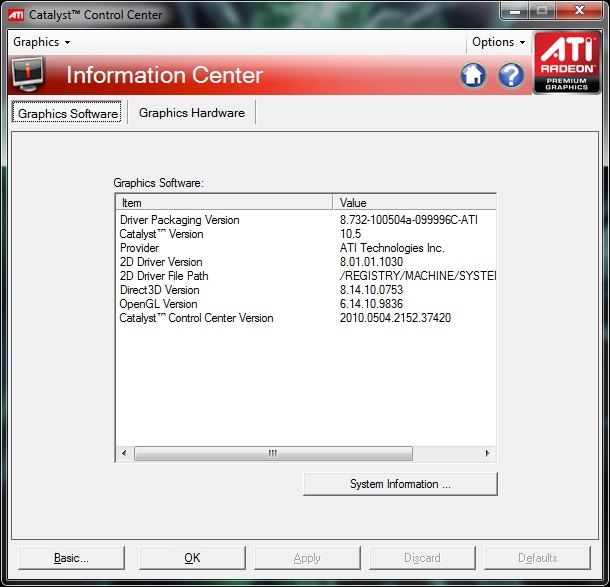Click the Home icon in header

(474, 75)
